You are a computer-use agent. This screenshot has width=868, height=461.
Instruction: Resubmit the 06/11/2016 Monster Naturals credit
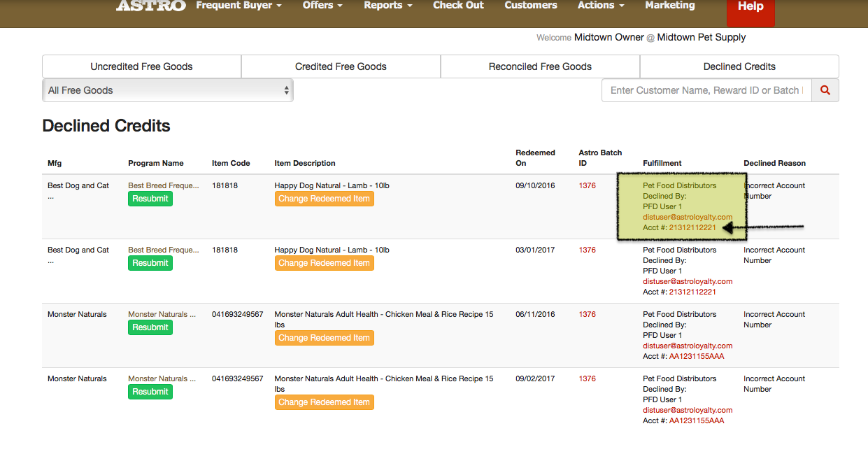150,327
